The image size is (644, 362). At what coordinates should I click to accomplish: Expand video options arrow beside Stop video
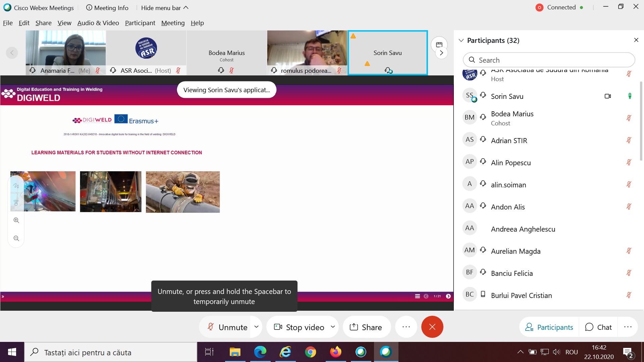point(333,327)
